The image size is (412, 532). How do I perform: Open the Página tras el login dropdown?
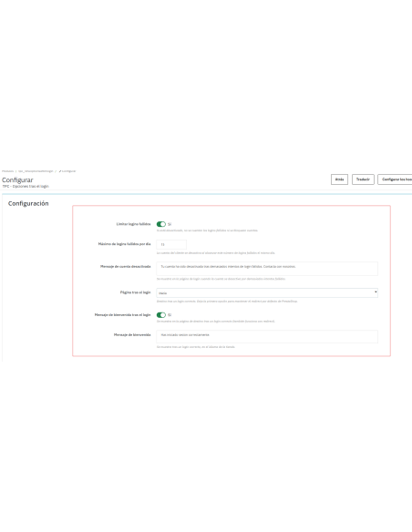pos(267,292)
